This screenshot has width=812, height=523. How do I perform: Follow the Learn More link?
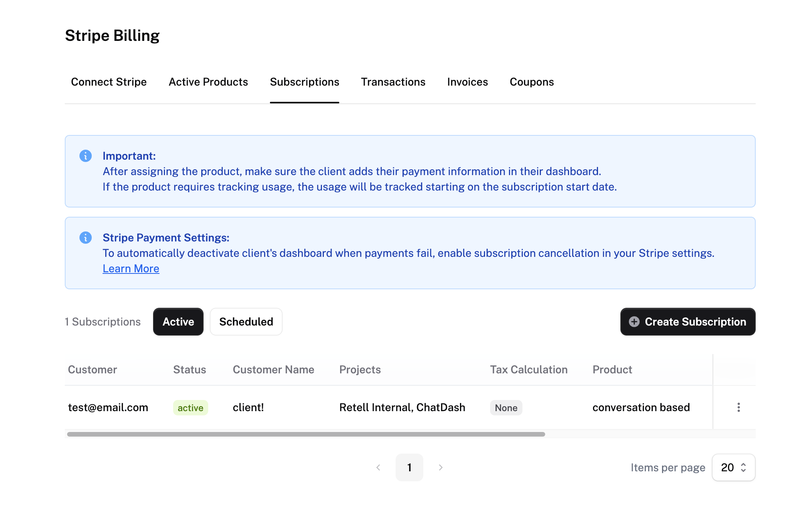(131, 268)
